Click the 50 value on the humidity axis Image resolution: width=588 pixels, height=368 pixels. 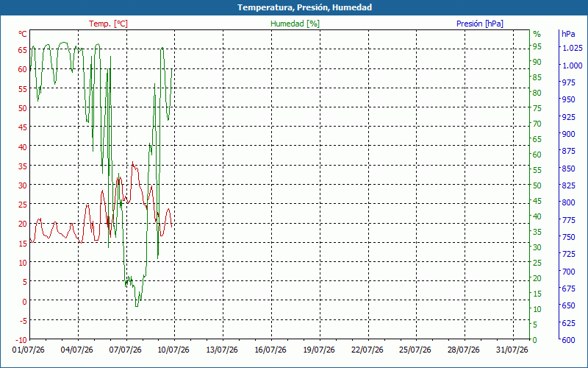point(537,185)
